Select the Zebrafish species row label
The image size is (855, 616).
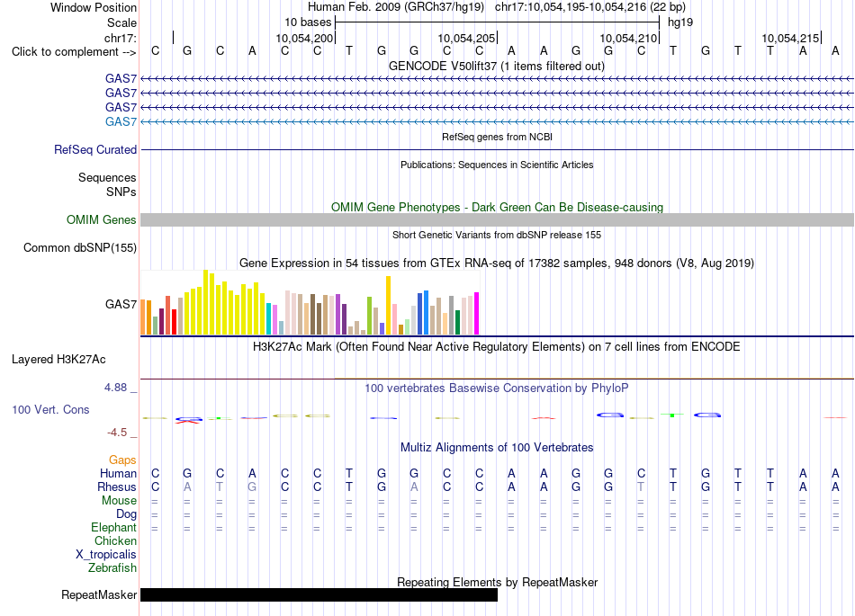click(112, 568)
